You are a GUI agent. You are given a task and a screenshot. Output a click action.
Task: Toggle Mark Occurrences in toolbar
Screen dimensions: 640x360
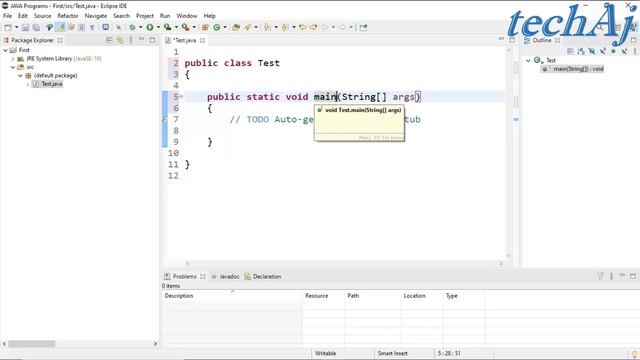click(60, 27)
